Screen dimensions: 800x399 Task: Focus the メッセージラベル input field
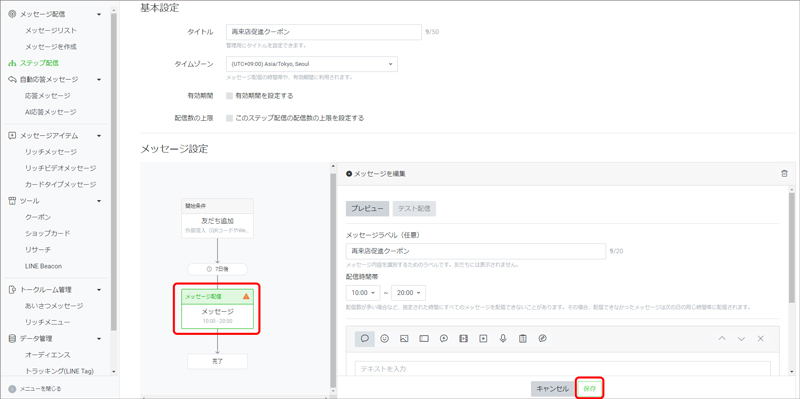[x=476, y=251]
